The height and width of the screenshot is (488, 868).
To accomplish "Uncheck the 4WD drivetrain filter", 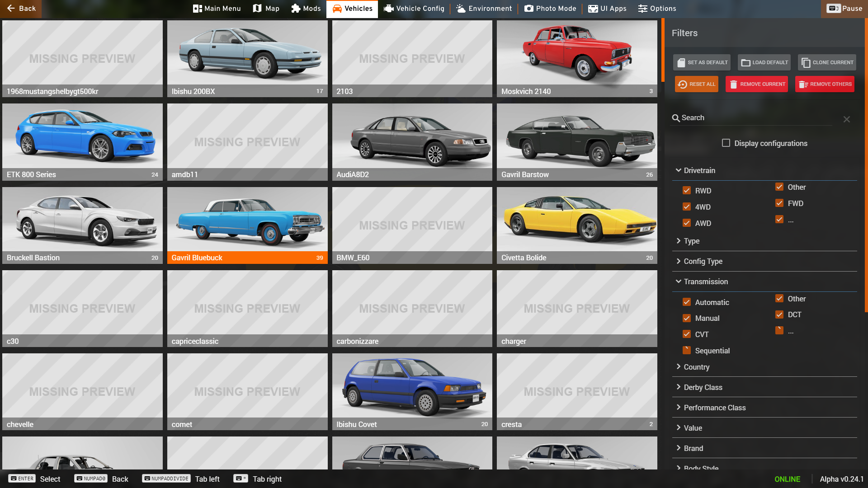I will 687,206.
